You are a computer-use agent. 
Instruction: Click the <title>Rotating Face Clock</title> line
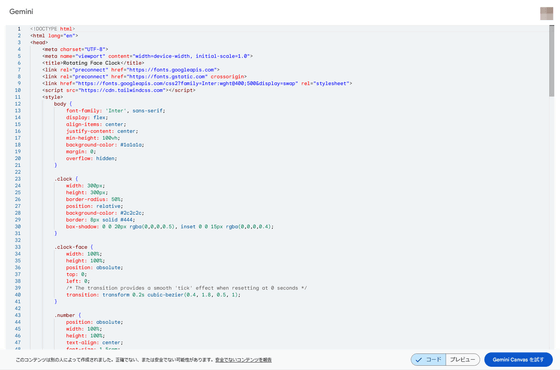(93, 63)
